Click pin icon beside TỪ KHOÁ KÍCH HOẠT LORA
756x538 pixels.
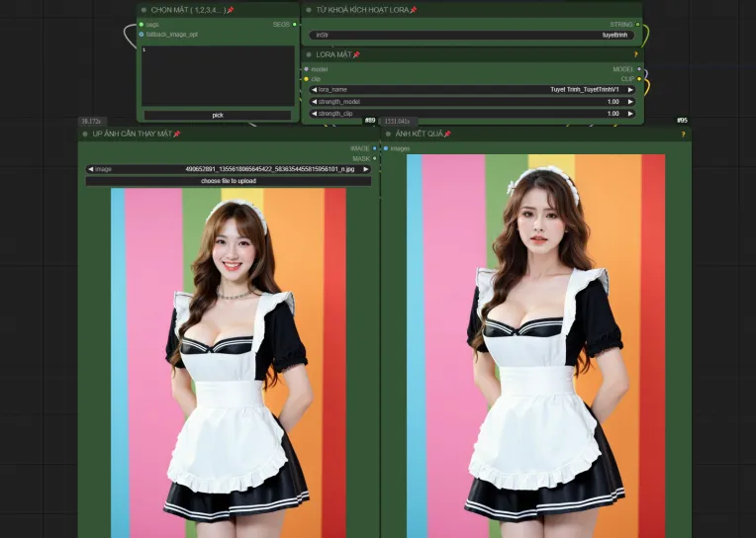point(414,10)
